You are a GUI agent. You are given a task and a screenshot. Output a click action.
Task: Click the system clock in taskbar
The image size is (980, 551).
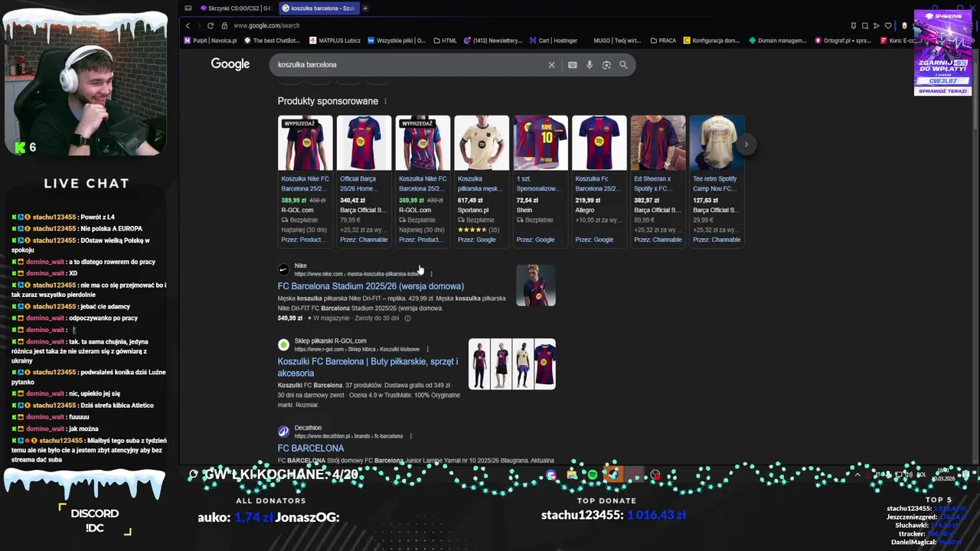click(x=943, y=475)
